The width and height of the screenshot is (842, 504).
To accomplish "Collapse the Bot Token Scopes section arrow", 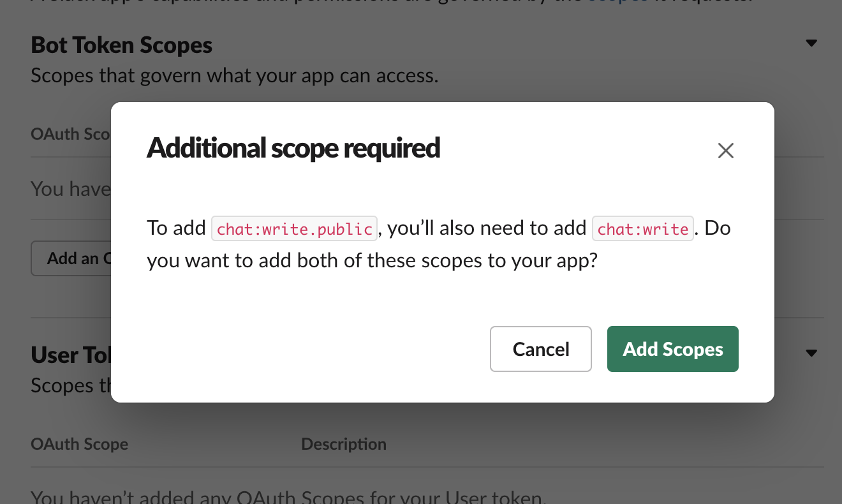I will [811, 43].
